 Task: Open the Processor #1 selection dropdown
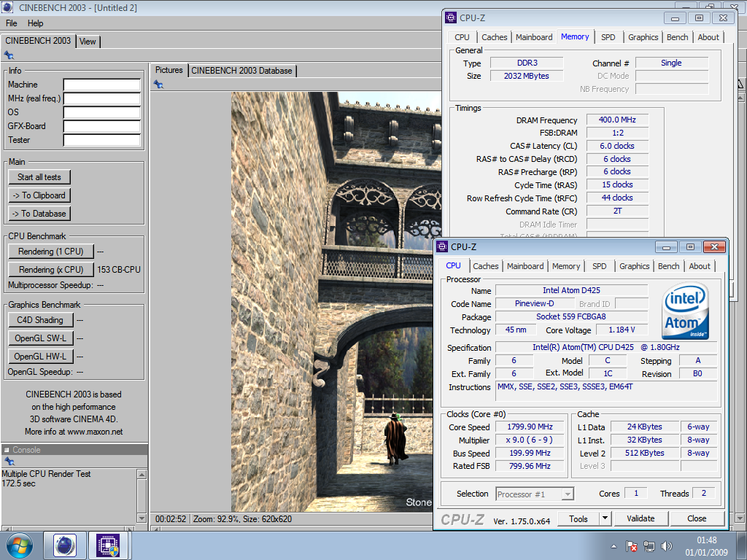tap(535, 494)
